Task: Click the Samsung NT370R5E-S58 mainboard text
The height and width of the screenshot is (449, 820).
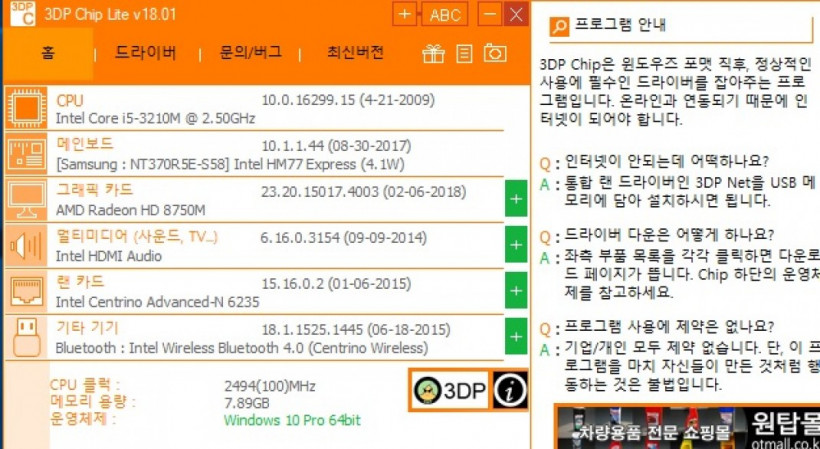Action: click(230, 165)
